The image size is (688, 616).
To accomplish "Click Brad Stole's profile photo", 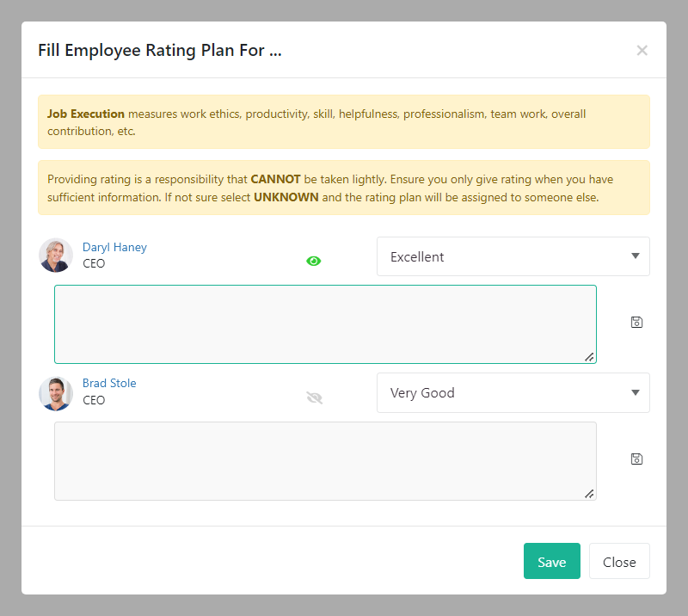I will [56, 393].
